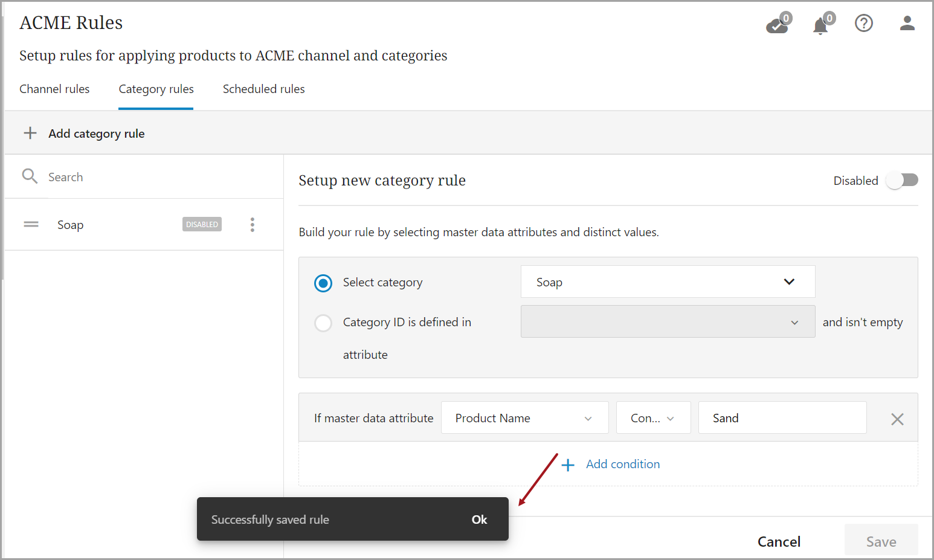934x560 pixels.
Task: Click the search magnifier icon
Action: tap(30, 176)
